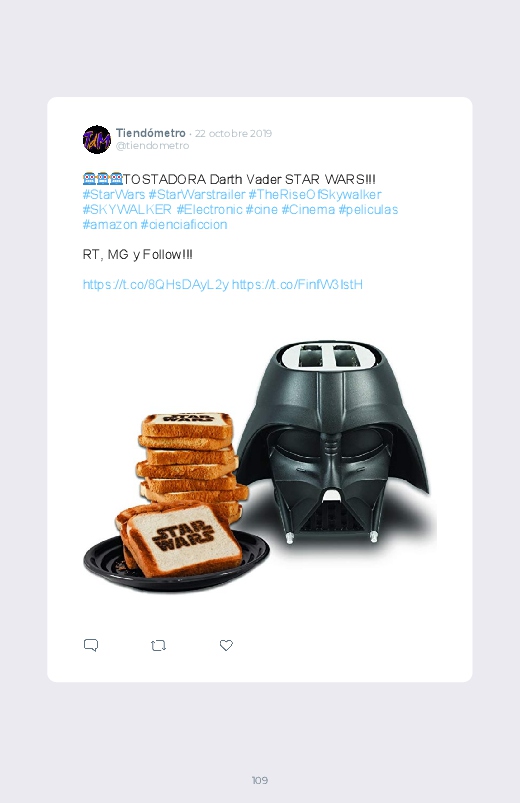Open the #cine hashtag
The height and width of the screenshot is (803, 520).
(x=262, y=209)
